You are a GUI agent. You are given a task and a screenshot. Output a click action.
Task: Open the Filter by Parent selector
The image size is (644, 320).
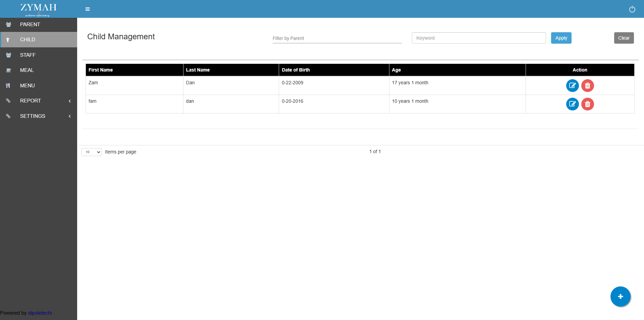pyautogui.click(x=337, y=38)
